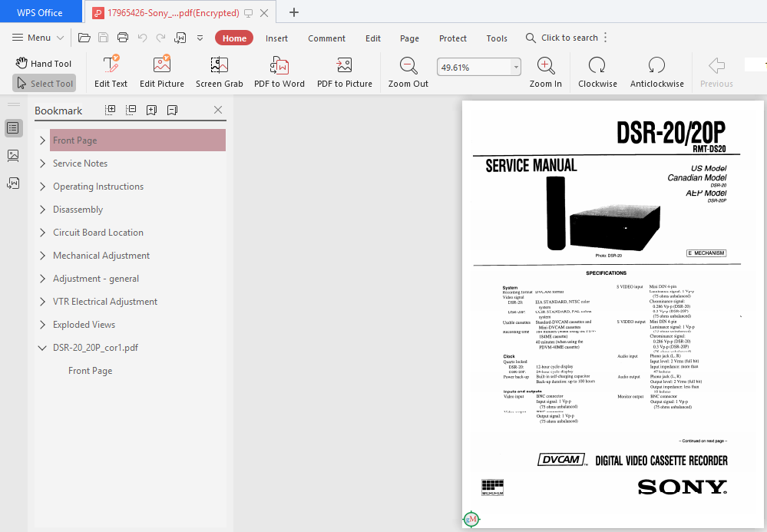The width and height of the screenshot is (767, 532).
Task: Select the Disassembly bookmark text
Action: coord(78,210)
